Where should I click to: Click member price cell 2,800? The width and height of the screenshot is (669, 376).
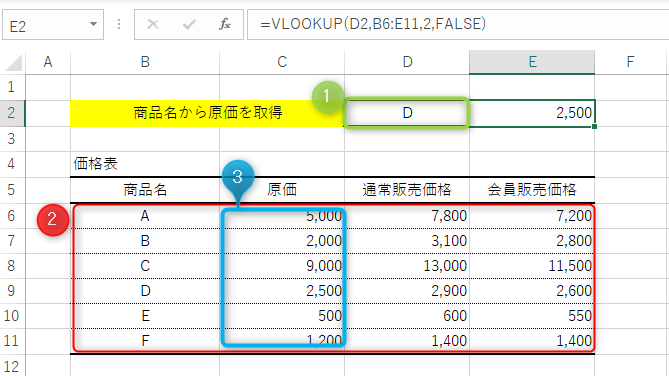pyautogui.click(x=532, y=241)
